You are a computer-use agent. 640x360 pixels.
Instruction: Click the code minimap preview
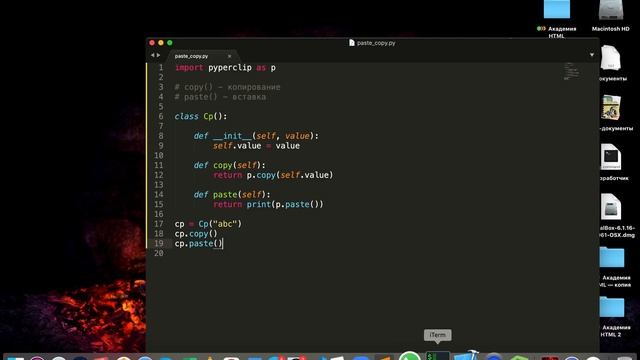(571, 71)
